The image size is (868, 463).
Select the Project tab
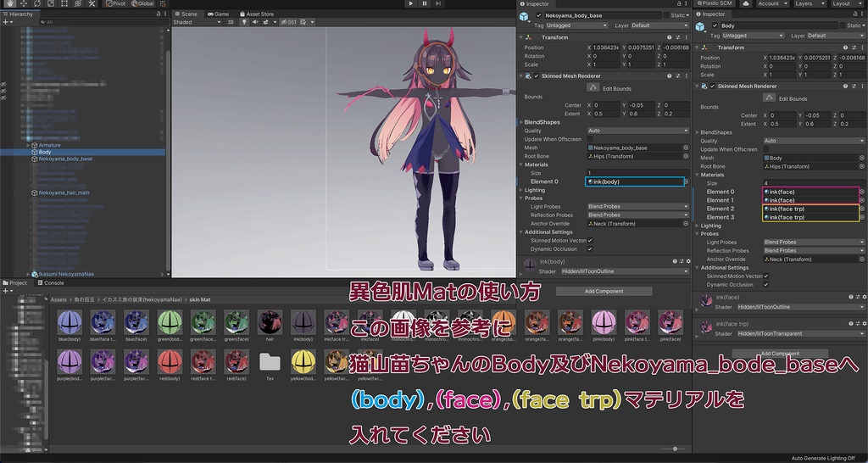[15, 283]
